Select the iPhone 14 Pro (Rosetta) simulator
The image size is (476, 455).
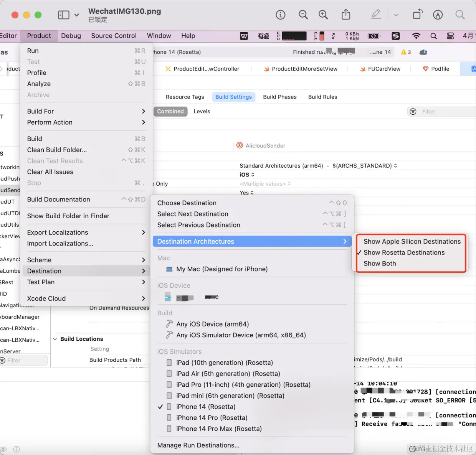(x=212, y=417)
